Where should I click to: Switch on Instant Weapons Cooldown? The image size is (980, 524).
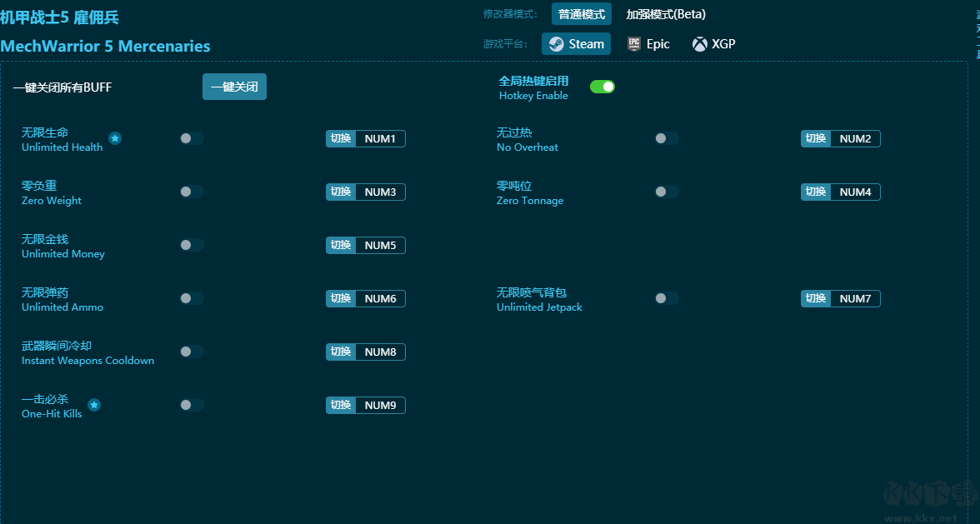191,352
